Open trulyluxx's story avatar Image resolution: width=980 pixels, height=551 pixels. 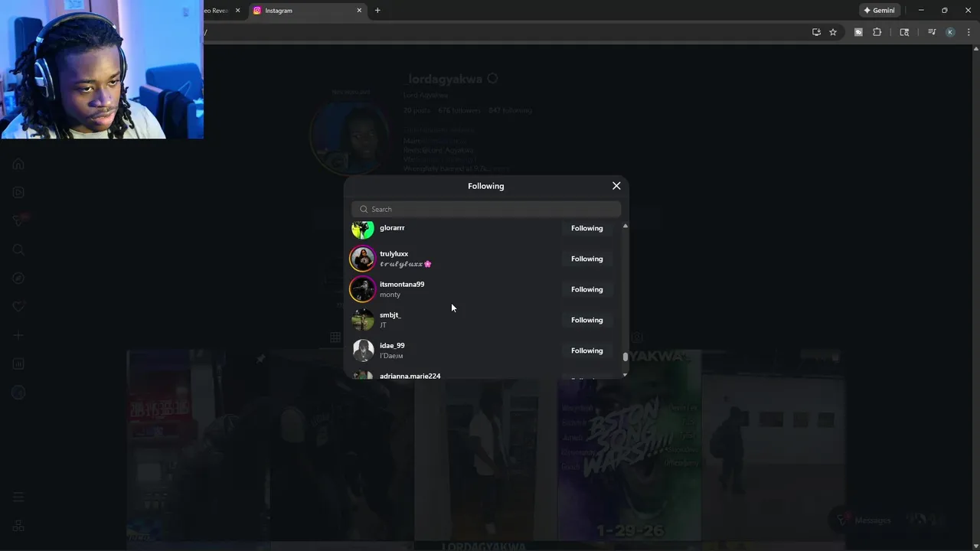click(363, 259)
